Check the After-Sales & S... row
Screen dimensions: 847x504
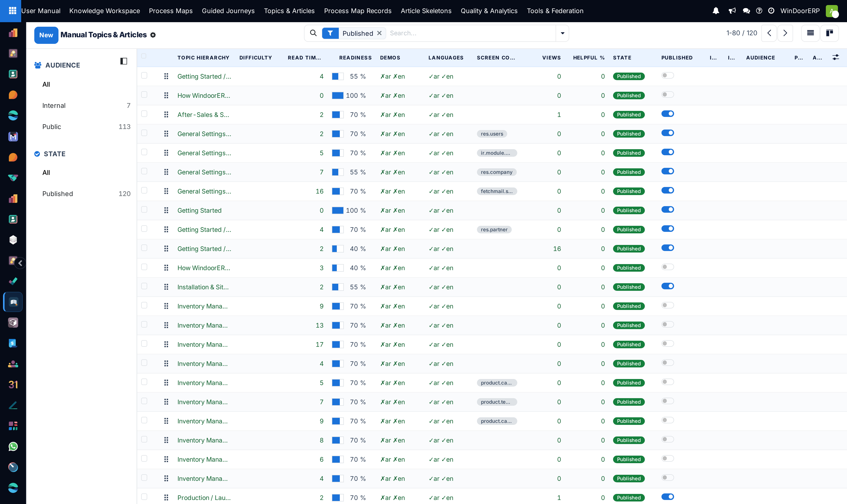click(144, 114)
